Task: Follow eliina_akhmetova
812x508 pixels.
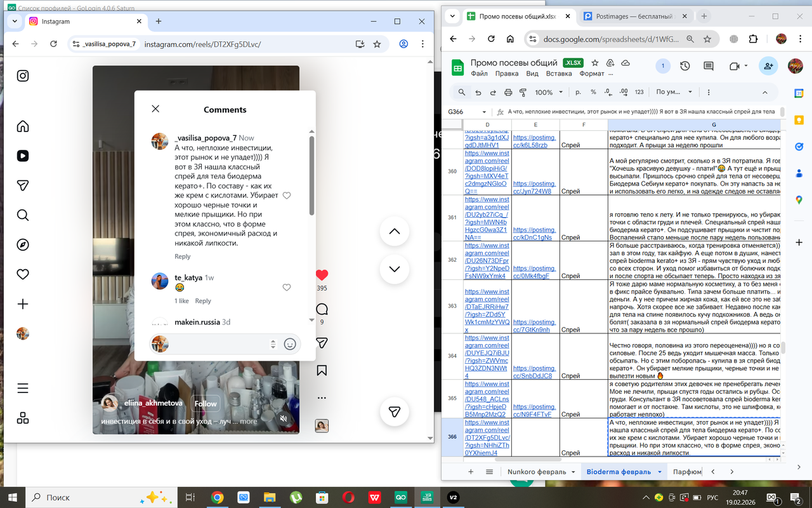Action: coord(206,404)
